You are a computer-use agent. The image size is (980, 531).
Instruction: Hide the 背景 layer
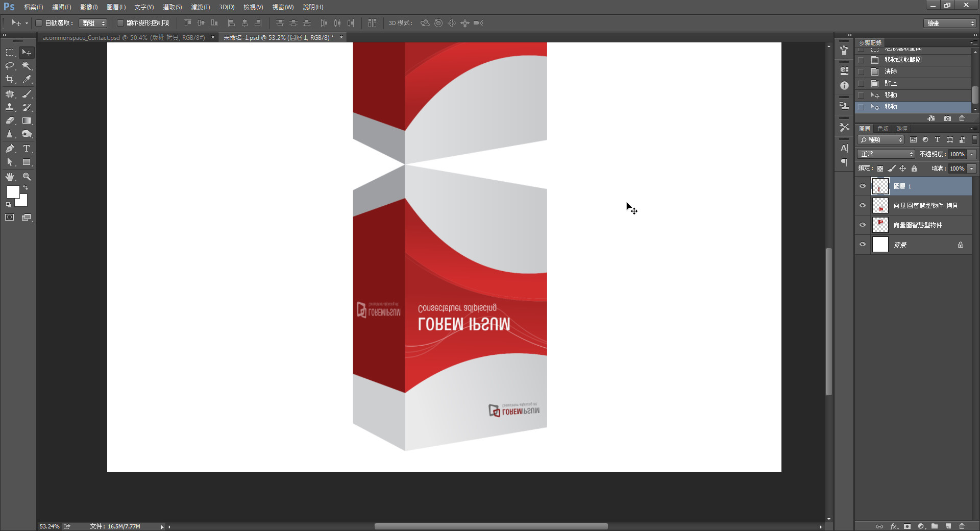pyautogui.click(x=863, y=245)
